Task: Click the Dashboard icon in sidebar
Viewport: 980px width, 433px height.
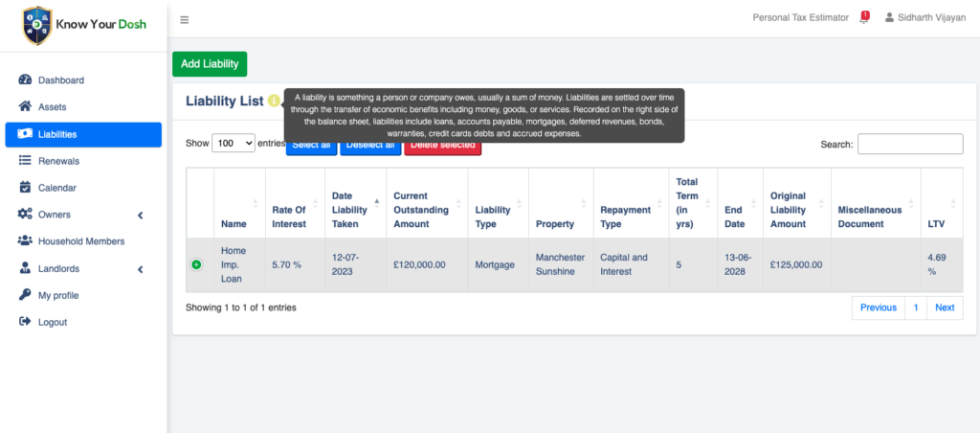Action: pyautogui.click(x=26, y=80)
